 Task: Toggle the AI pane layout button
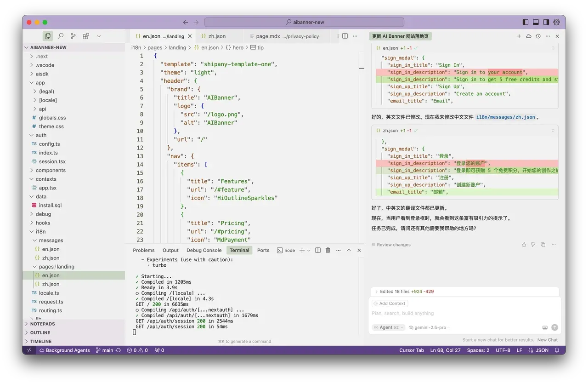(546, 22)
